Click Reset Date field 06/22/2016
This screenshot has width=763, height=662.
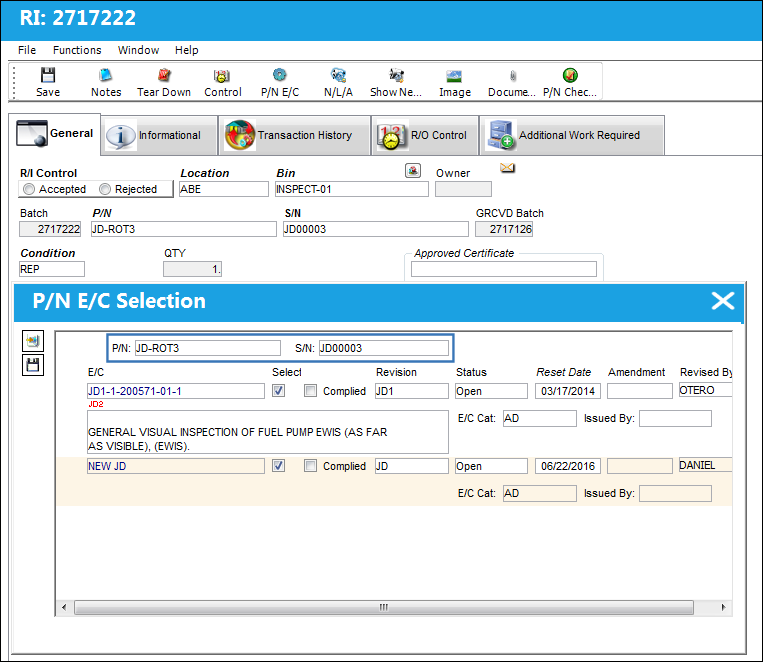568,466
